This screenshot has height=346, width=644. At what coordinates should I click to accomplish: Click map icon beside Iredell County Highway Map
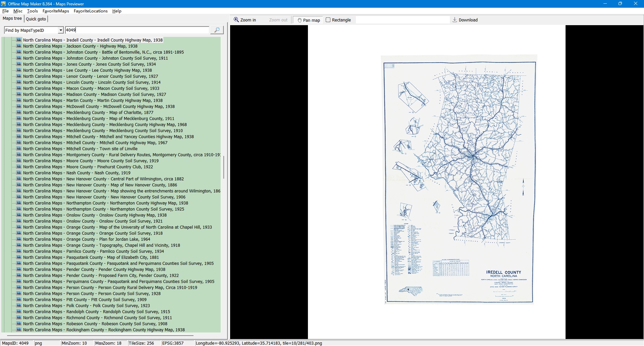(x=19, y=40)
